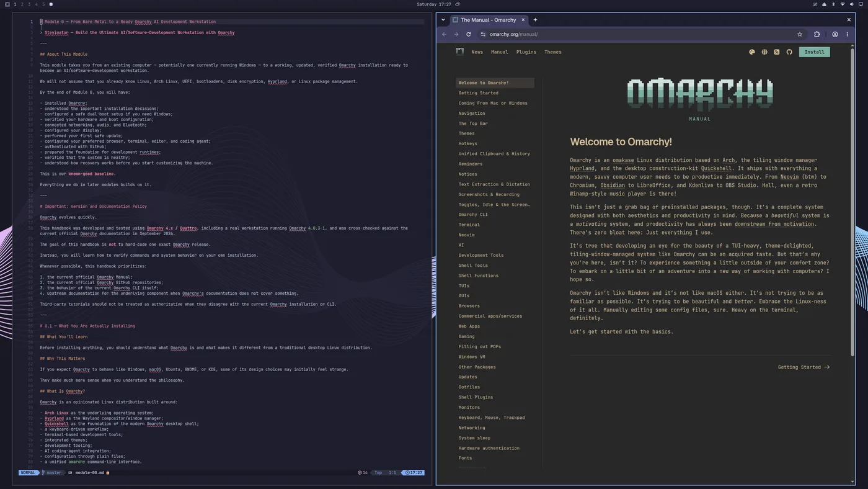Image resolution: width=868 pixels, height=489 pixels.
Task: Open Chromium three-dot menu
Action: pyautogui.click(x=848, y=34)
